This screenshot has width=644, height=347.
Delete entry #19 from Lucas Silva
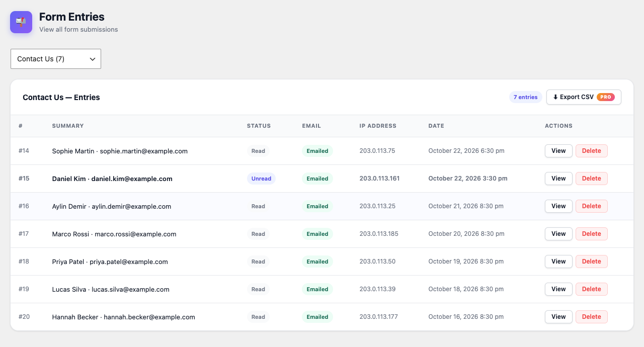coord(592,289)
